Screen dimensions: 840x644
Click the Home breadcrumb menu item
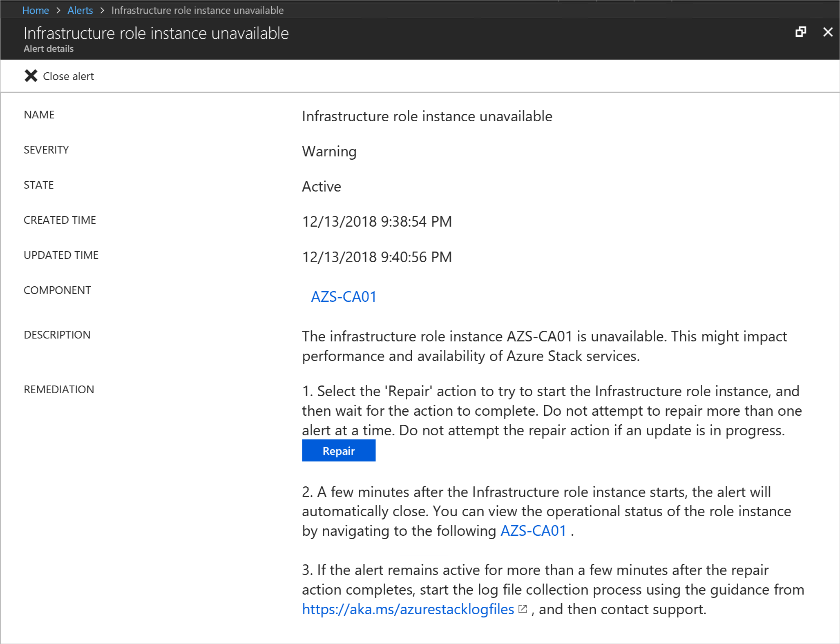pyautogui.click(x=37, y=9)
